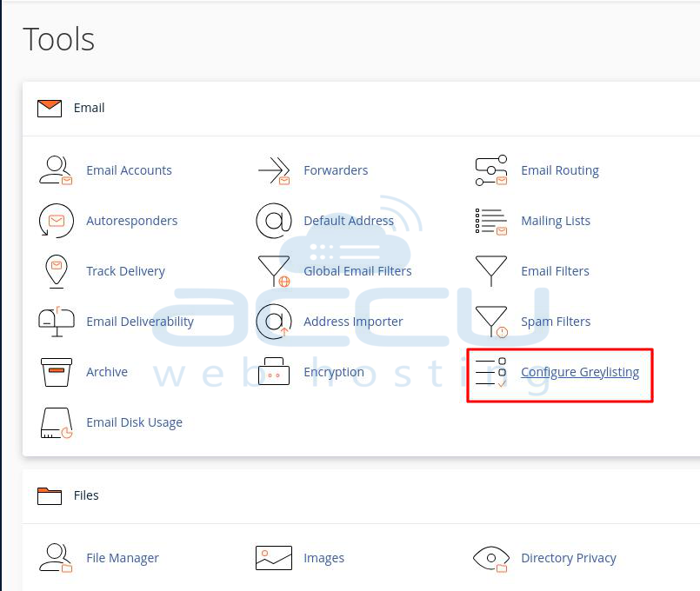Open the Configure Greylisting link
This screenshot has height=591, width=700.
point(580,372)
